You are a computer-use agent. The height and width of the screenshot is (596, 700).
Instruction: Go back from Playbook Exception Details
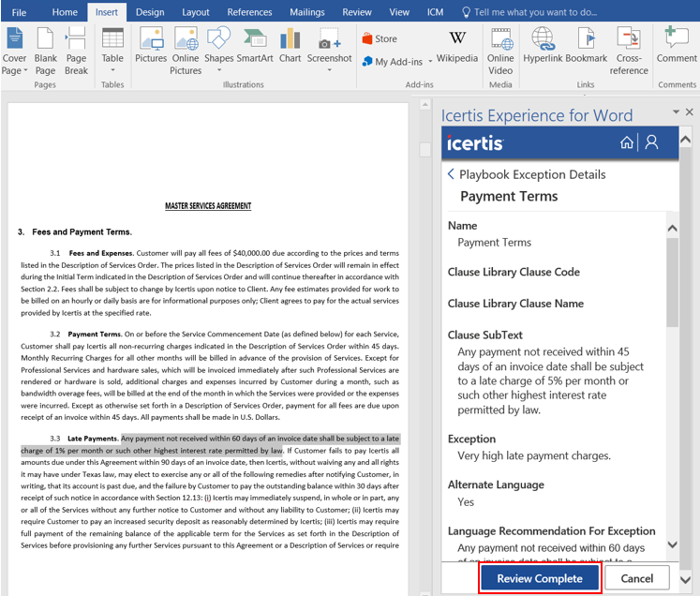(451, 174)
